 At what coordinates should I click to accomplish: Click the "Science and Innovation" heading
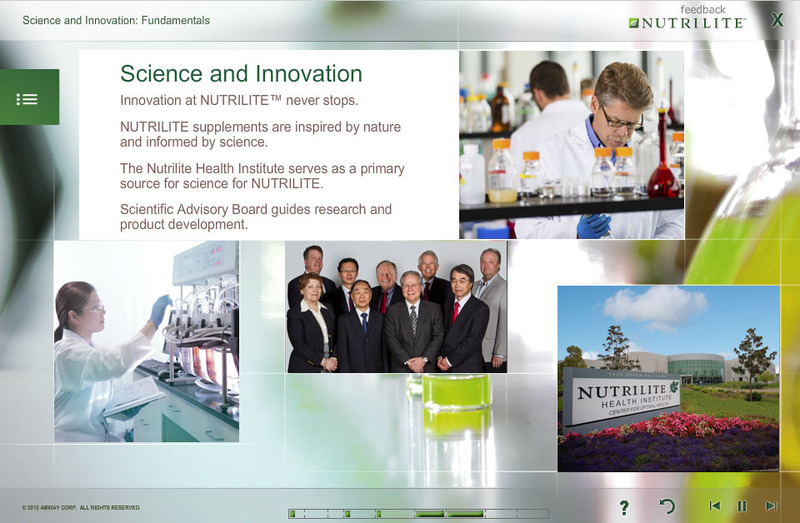(x=241, y=74)
